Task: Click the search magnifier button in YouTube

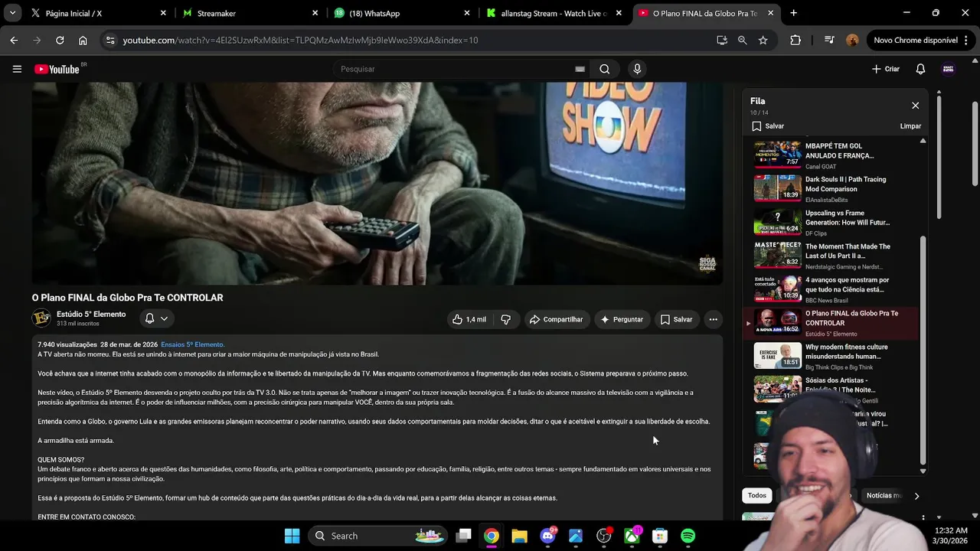Action: pyautogui.click(x=605, y=69)
